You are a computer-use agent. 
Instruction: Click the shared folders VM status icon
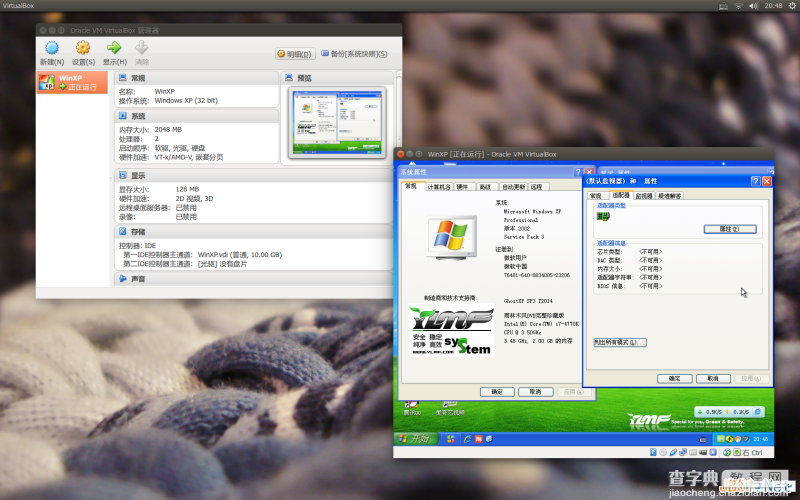(x=693, y=453)
